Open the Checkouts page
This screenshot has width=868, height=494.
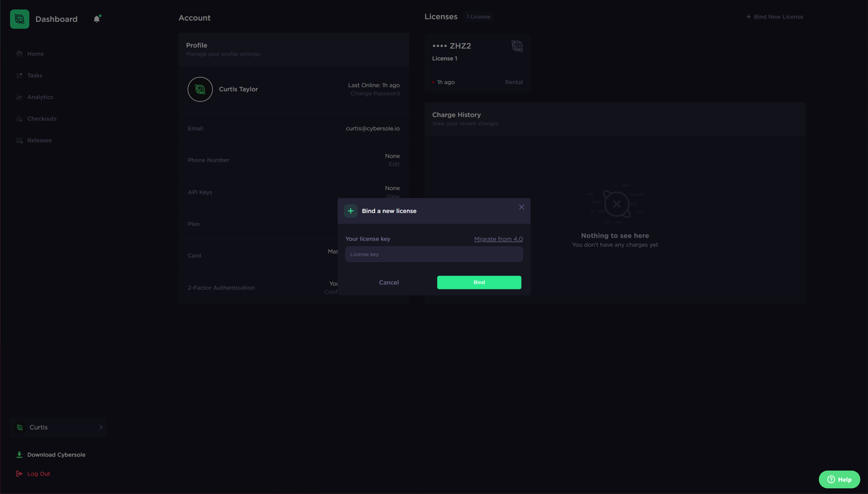tap(42, 118)
